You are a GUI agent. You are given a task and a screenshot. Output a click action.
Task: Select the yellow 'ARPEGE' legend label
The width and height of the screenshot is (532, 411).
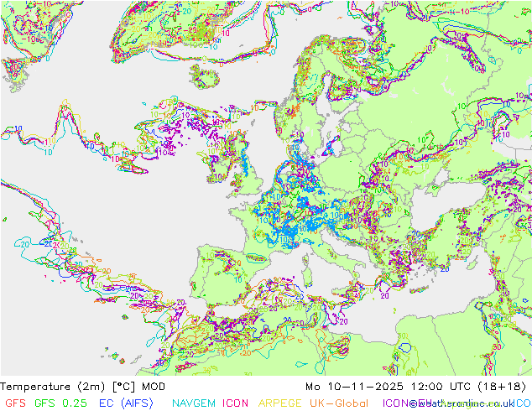(280, 403)
